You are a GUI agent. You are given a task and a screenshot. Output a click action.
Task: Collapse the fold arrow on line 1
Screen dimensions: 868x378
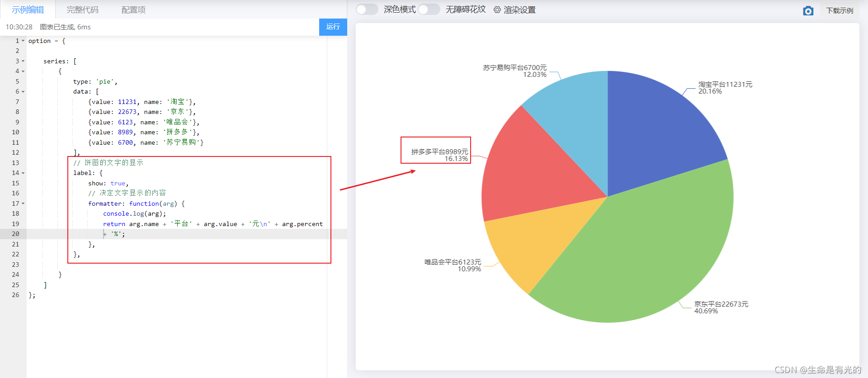23,41
